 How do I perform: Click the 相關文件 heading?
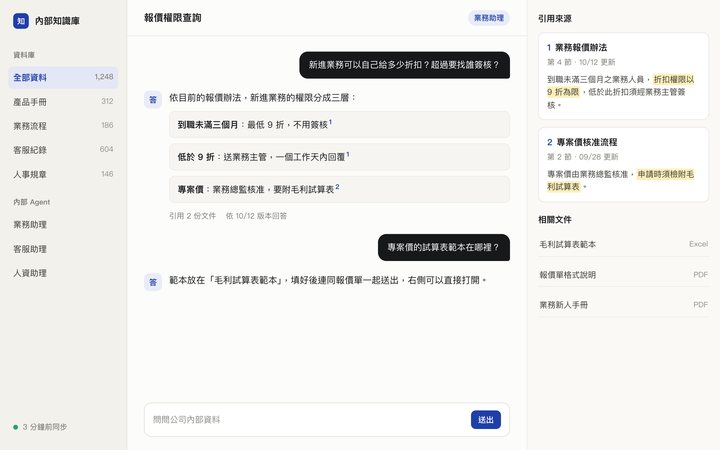click(x=555, y=219)
